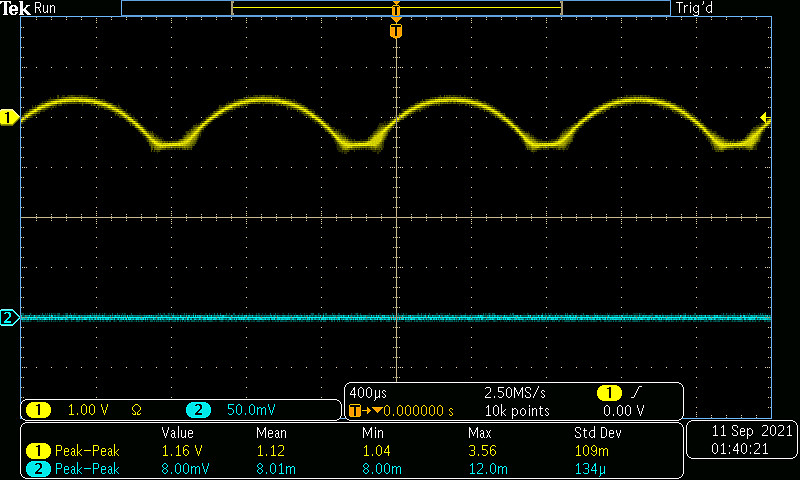This screenshot has height=480, width=800.
Task: Click the 8.00mV channel 2 value
Action: (x=185, y=469)
